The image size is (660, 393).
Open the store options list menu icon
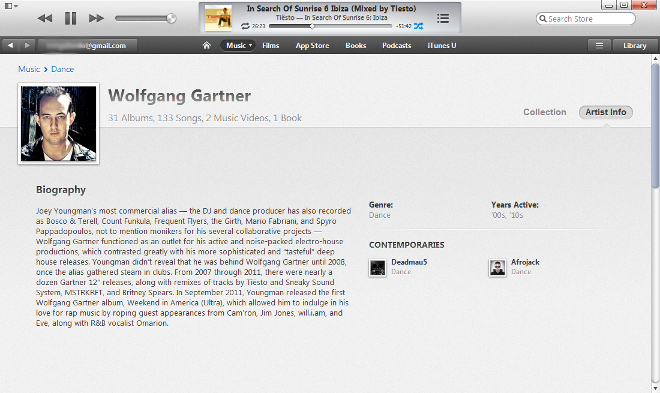pyautogui.click(x=599, y=45)
